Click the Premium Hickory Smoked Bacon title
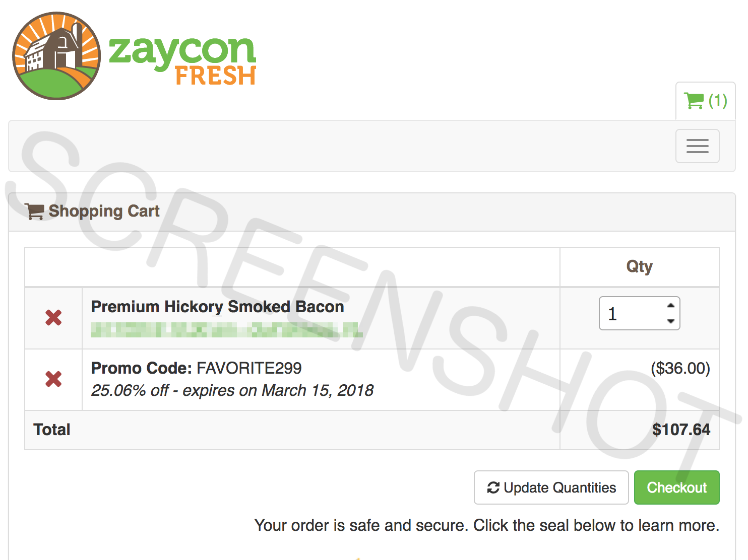 (217, 307)
